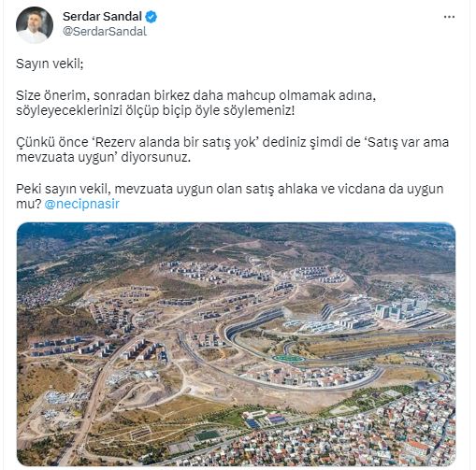This screenshot has width=476, height=470.
Task: Click the green sports field in the photo
Action: 208,435
